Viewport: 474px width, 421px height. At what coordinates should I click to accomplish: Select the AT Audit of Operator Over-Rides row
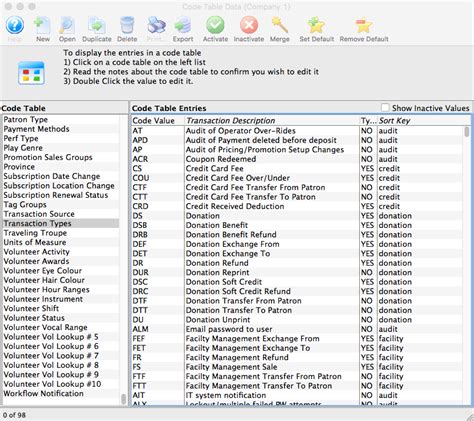pos(297,131)
